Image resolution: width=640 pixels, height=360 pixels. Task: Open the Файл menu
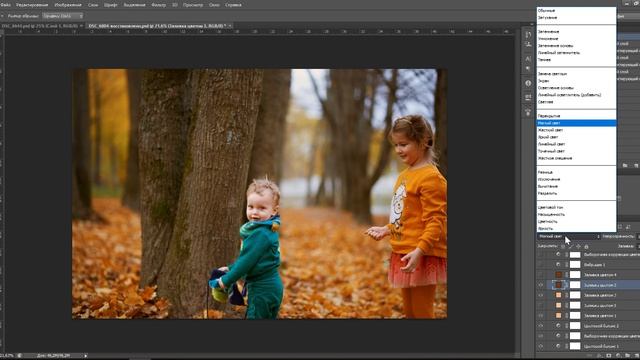pos(5,5)
